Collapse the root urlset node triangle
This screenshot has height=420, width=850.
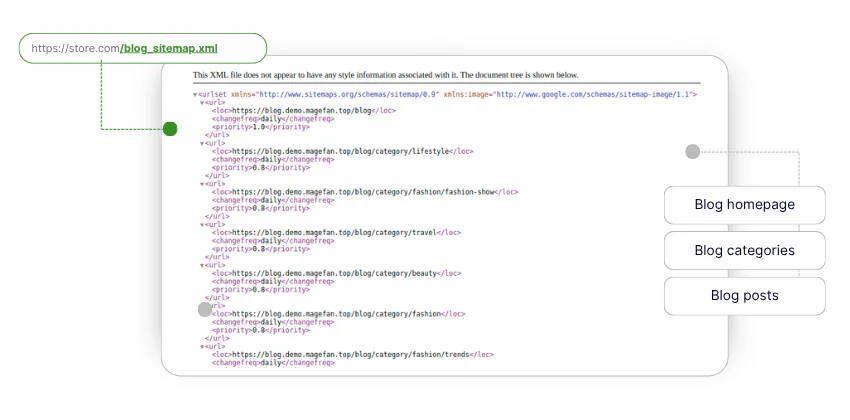196,94
